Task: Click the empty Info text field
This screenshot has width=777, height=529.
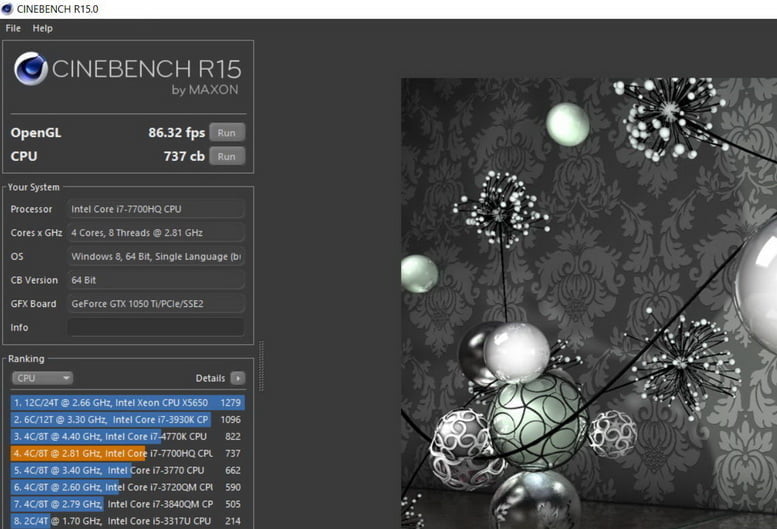Action: click(155, 327)
